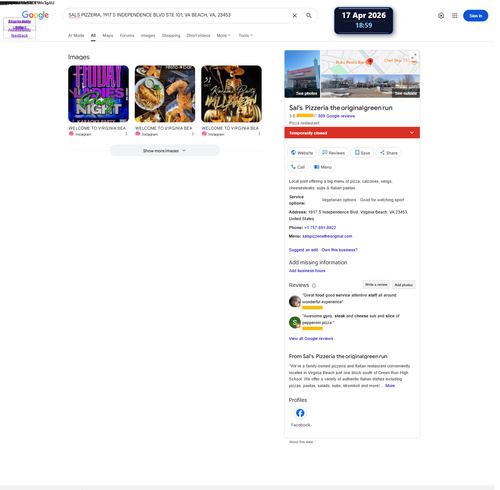The image size is (500, 490).
Task: Click Add business hours link
Action: coord(307,271)
